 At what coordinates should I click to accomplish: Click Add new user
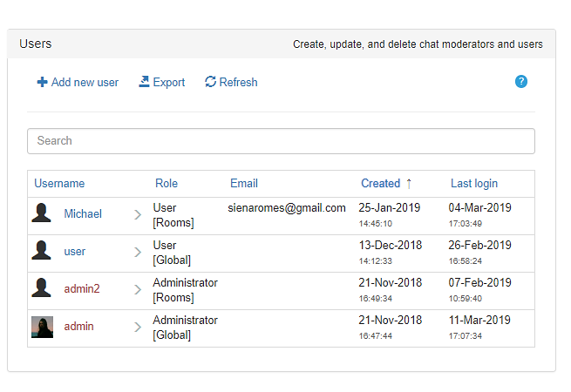pos(78,83)
